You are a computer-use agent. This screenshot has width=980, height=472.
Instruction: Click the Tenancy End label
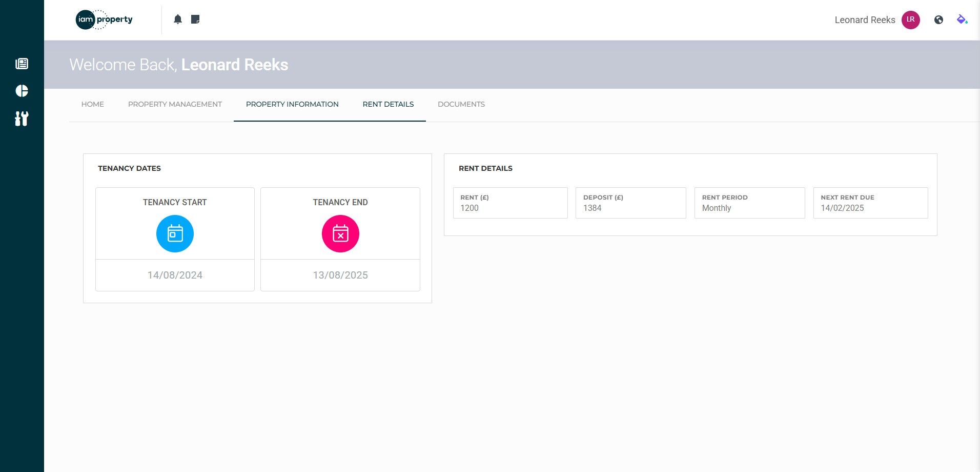[x=340, y=202]
